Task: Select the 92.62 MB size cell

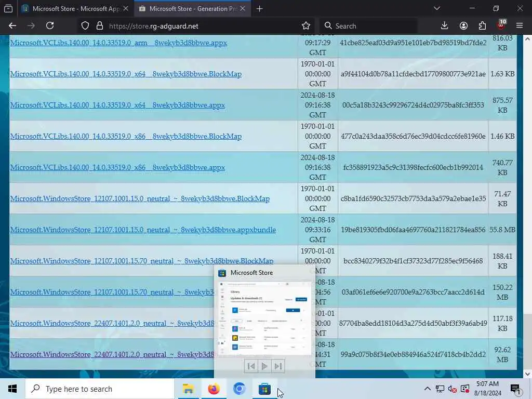Action: pyautogui.click(x=502, y=354)
